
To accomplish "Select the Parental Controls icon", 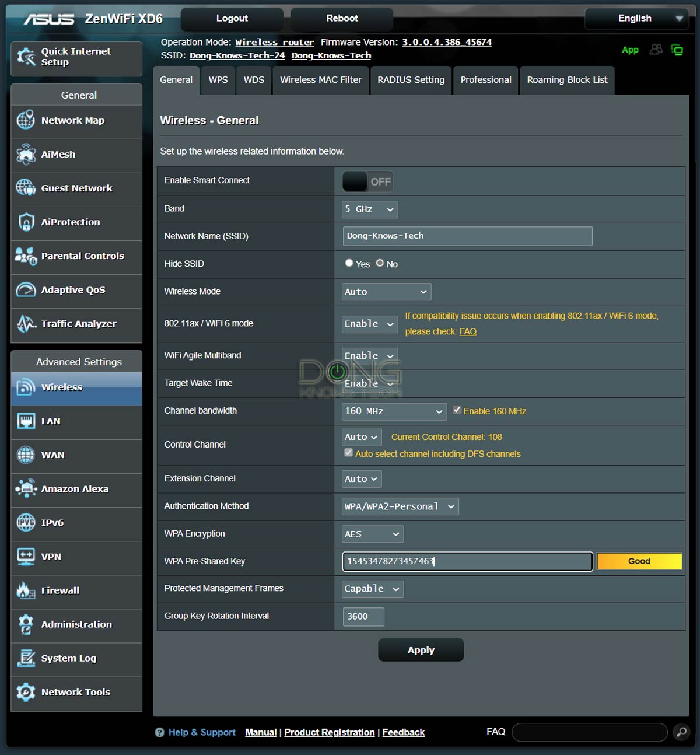I will point(26,256).
